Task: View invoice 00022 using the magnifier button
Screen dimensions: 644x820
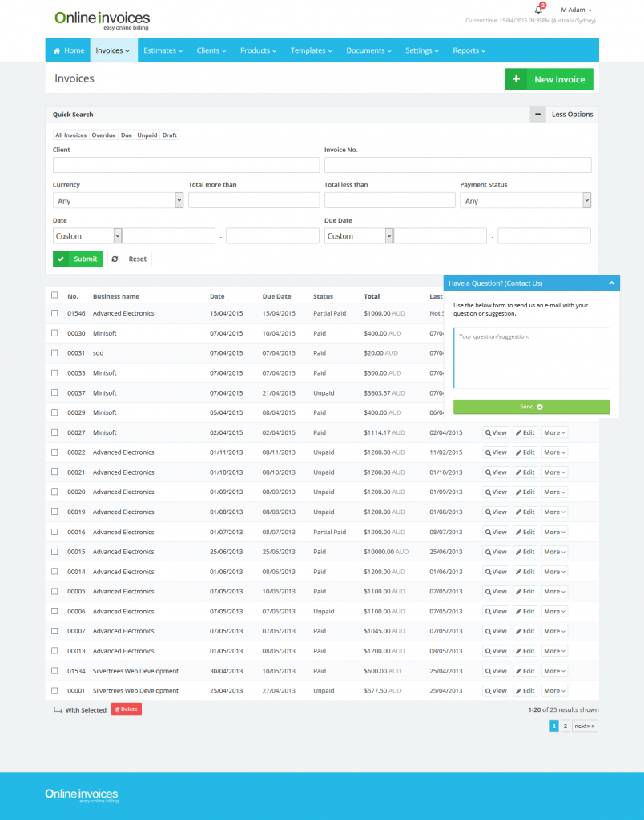Action: click(496, 452)
